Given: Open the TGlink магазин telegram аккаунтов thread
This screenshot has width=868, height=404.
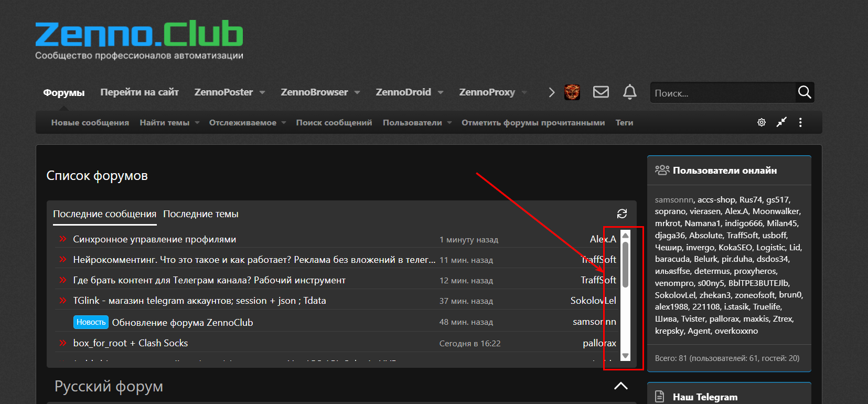Looking at the screenshot, I should point(199,301).
